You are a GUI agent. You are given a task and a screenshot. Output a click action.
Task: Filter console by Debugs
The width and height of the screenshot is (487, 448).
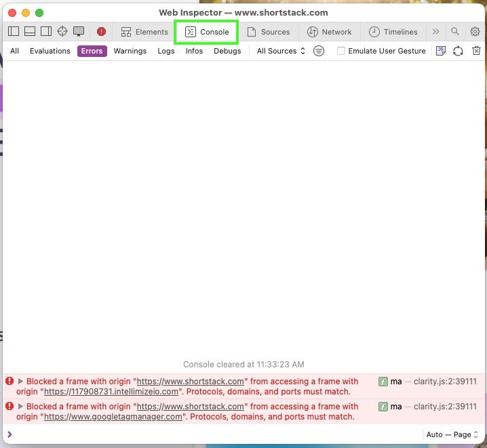coord(227,51)
